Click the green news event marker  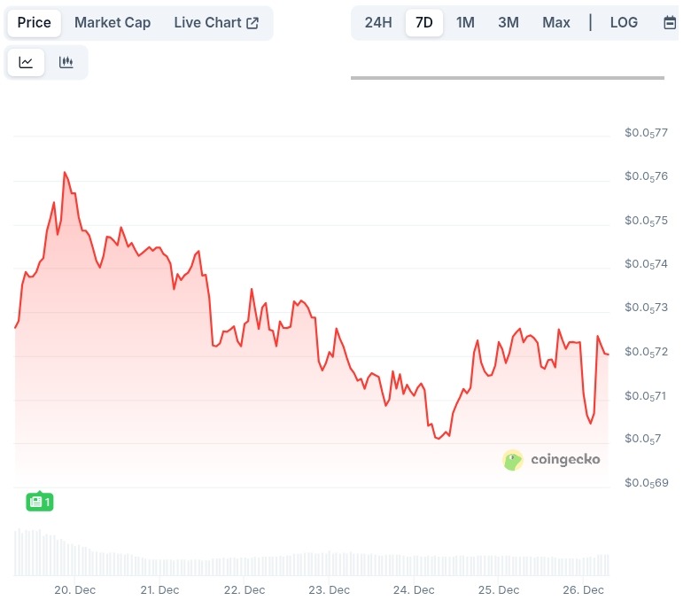pos(40,502)
